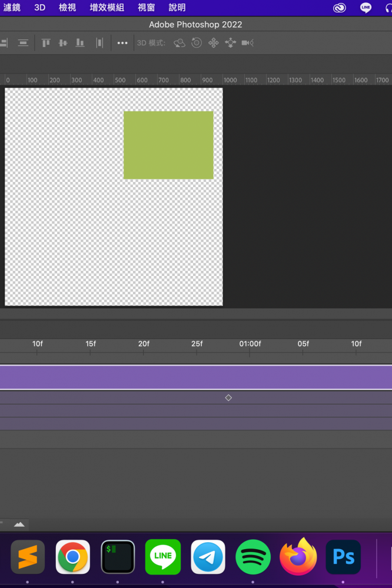Open the 濾鏡 (Filter) menu
Viewport: 392px width, 588px height.
[12, 8]
